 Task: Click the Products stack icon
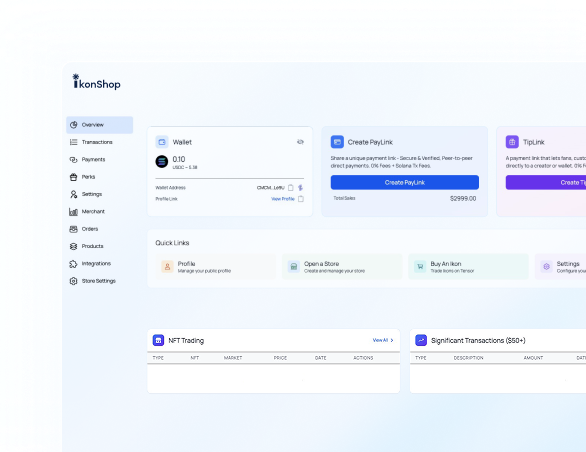[x=73, y=246]
